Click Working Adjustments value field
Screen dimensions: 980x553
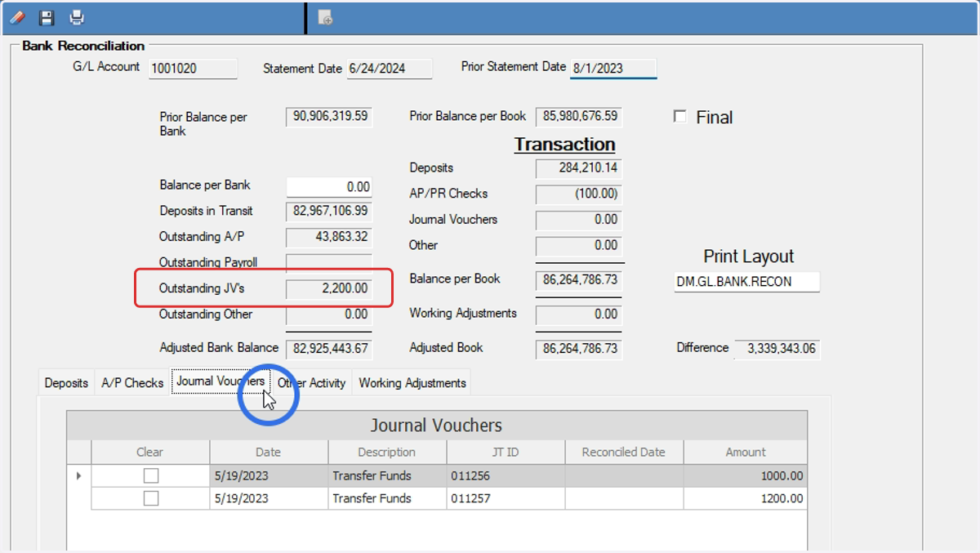[579, 314]
